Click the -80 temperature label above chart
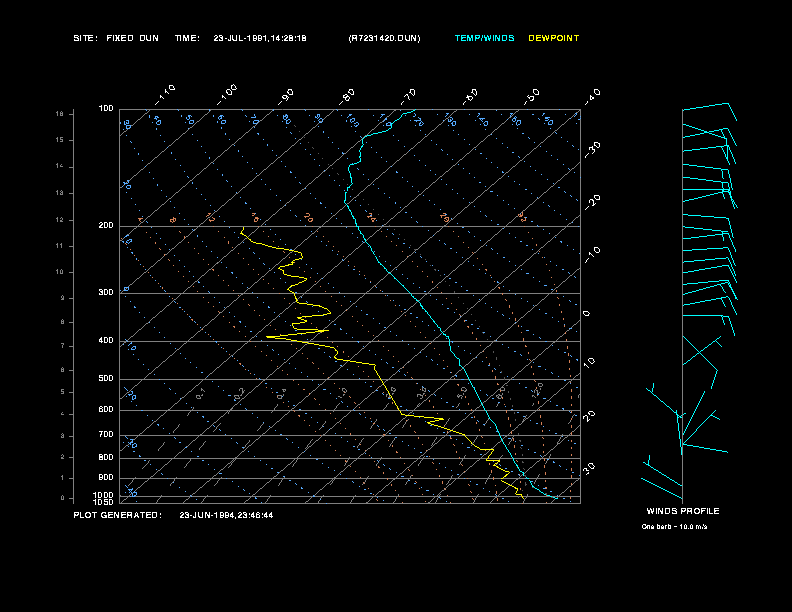The width and height of the screenshot is (792, 612). coord(346,97)
